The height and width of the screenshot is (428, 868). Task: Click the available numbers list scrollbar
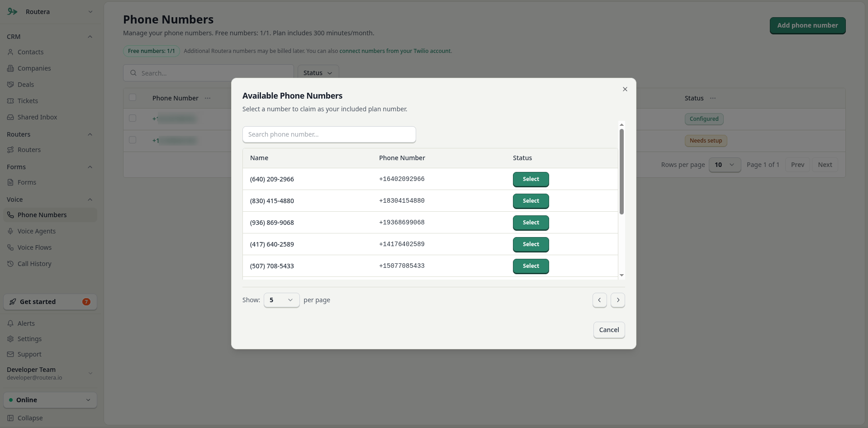(621, 171)
